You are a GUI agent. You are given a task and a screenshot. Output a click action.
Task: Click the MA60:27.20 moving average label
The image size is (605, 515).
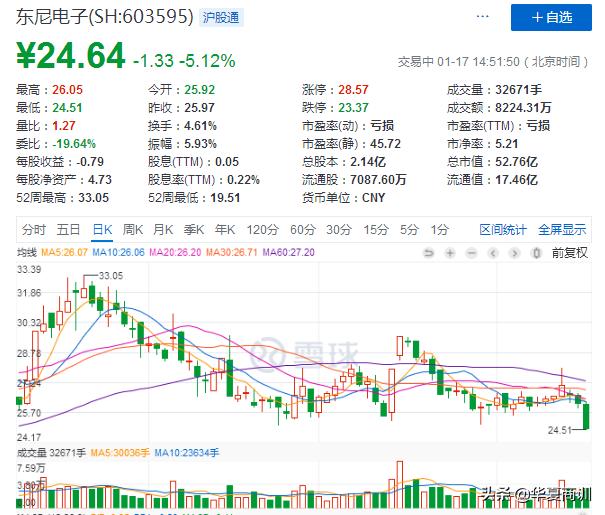[289, 253]
